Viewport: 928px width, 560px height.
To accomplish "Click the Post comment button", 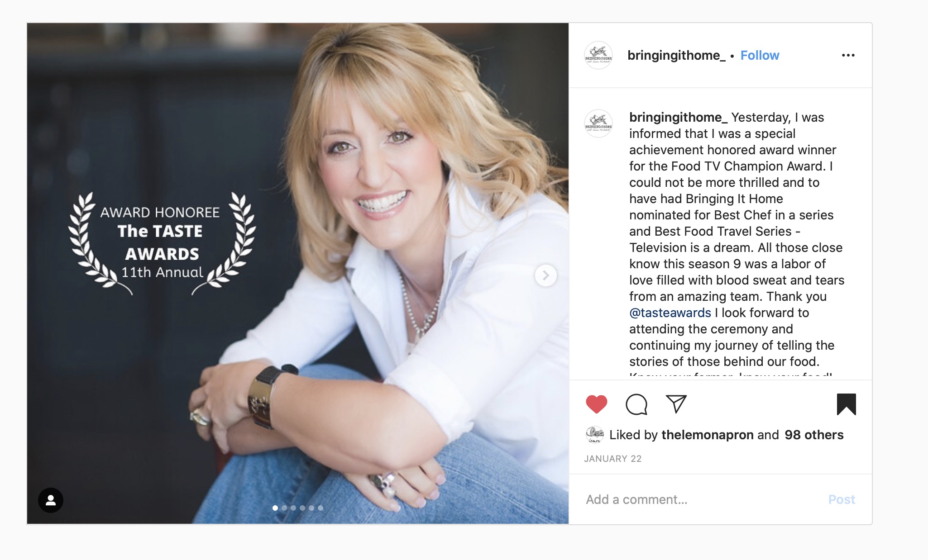I will pyautogui.click(x=842, y=499).
